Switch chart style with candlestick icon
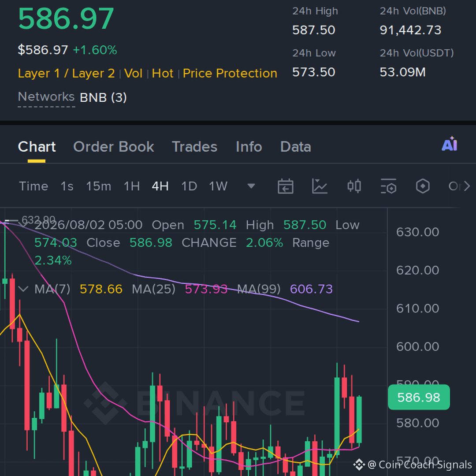The image size is (476, 476). [354, 186]
